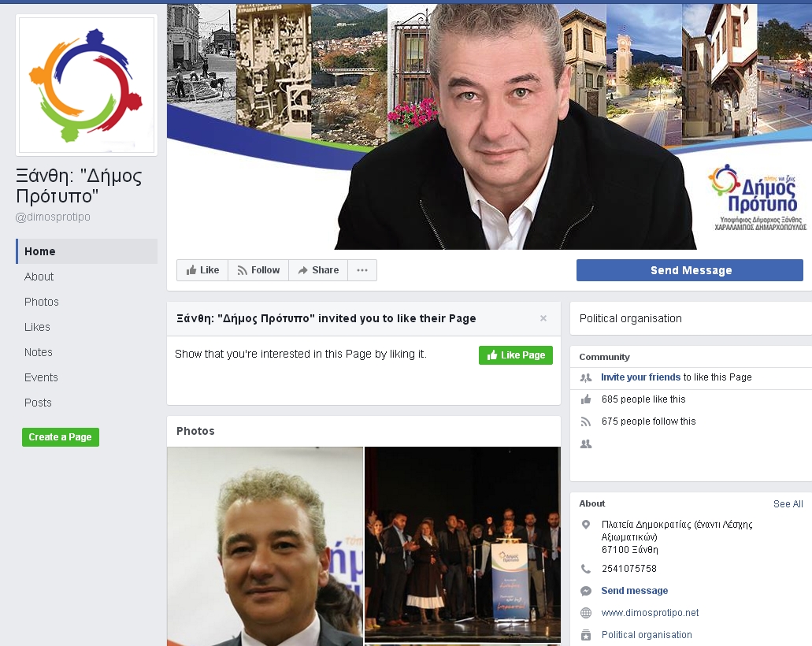Open Events in the sidebar
Image resolution: width=812 pixels, height=646 pixels.
41,377
